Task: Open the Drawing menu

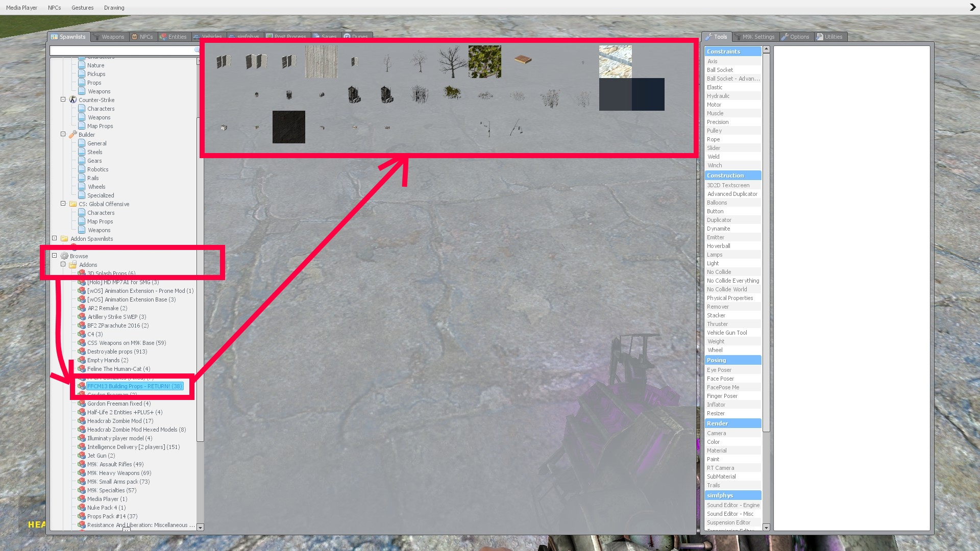Action: [114, 8]
